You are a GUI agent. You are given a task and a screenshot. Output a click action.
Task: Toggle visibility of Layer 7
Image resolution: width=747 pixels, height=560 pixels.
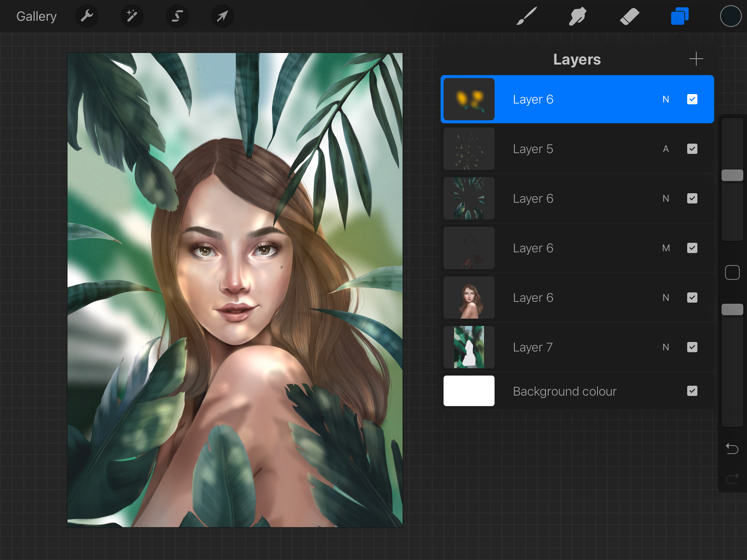tap(692, 347)
